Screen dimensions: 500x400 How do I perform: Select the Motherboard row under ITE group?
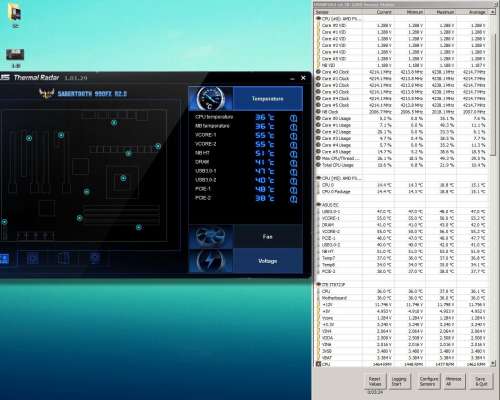401,298
